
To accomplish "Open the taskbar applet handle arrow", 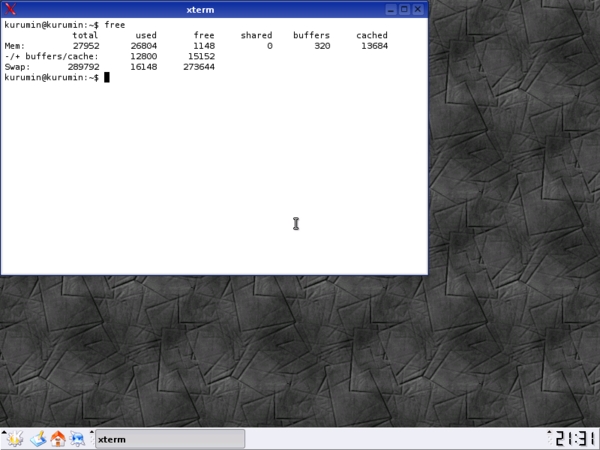I will 92,432.
